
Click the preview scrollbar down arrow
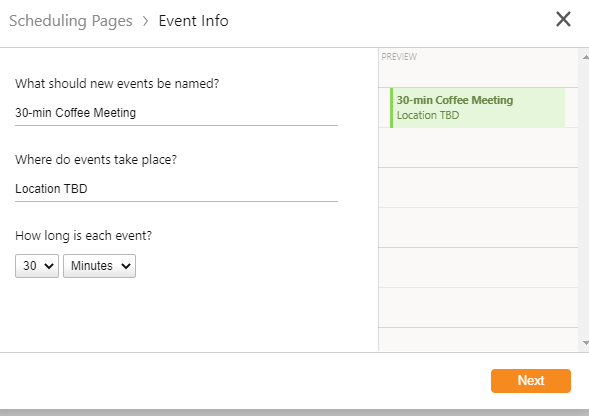pyautogui.click(x=586, y=343)
